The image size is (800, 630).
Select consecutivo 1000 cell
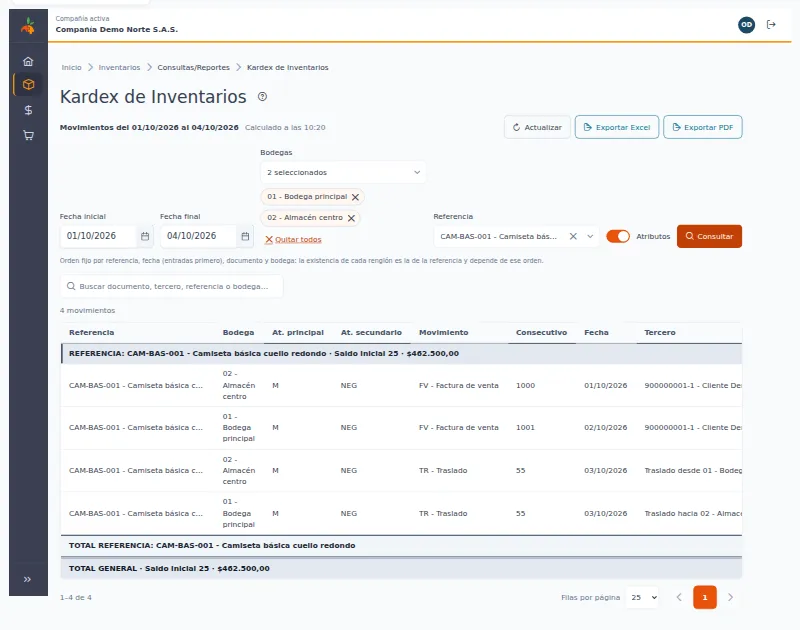[x=526, y=386]
